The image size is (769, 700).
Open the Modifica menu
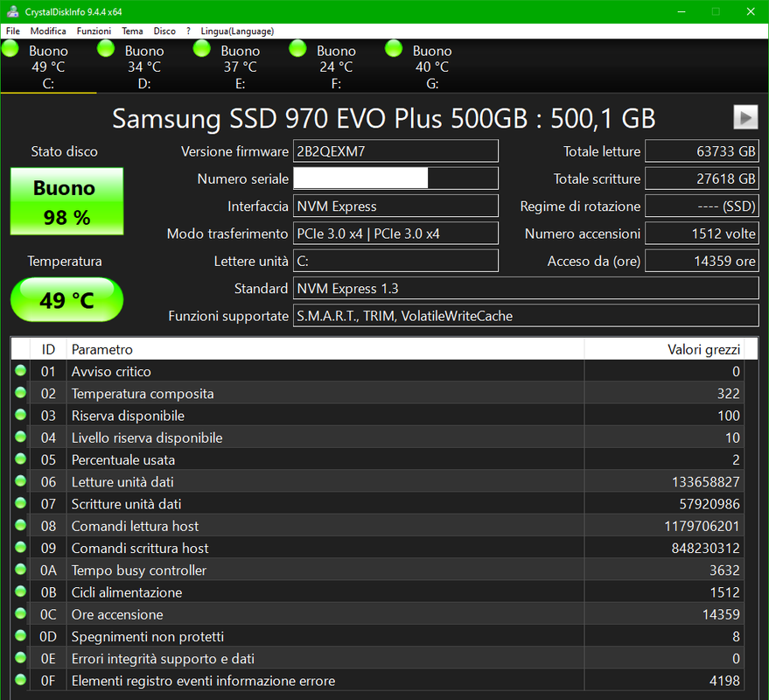click(48, 31)
